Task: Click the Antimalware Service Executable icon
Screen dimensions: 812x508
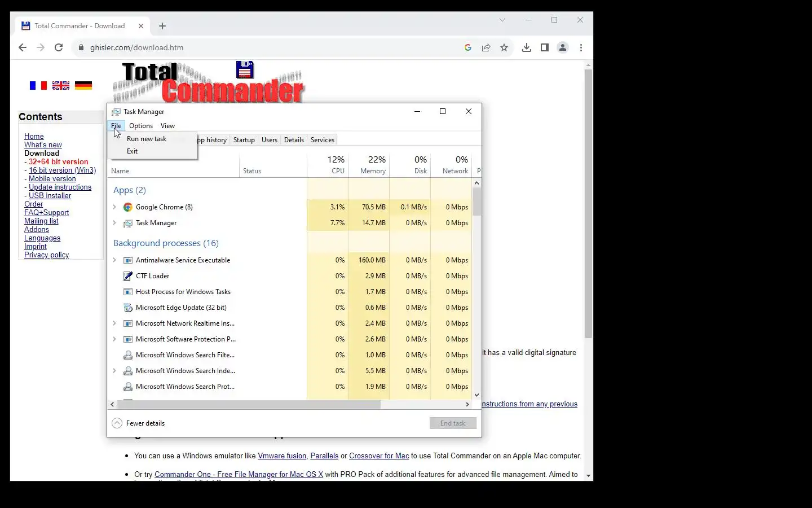Action: 128,260
